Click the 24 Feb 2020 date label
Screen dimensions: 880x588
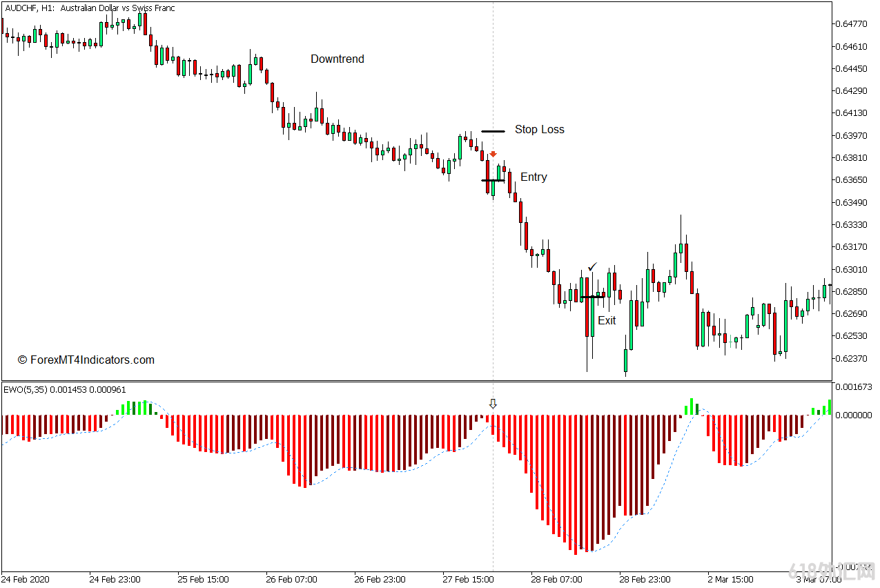point(26,579)
